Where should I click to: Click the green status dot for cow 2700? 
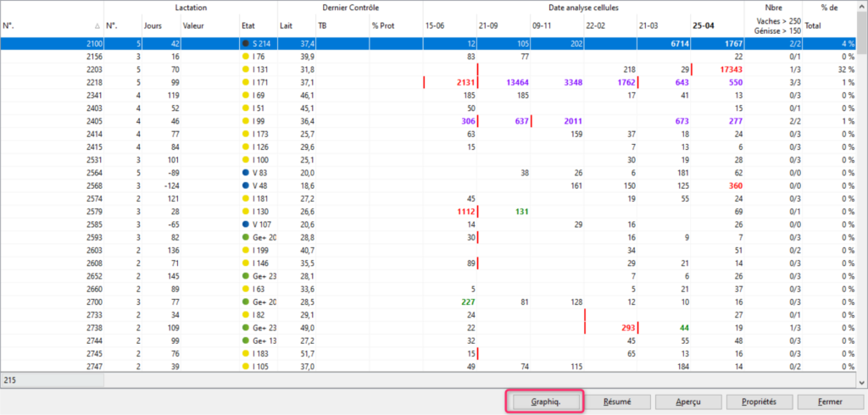tap(246, 301)
